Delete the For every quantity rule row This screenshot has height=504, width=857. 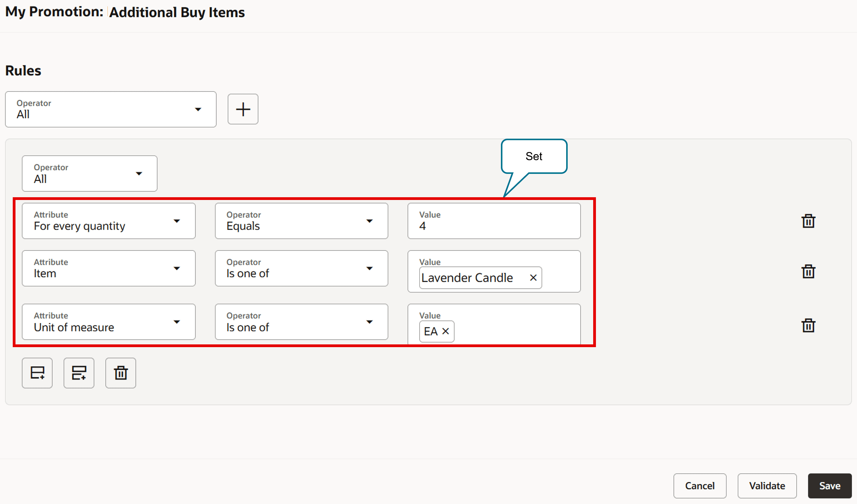coord(808,221)
